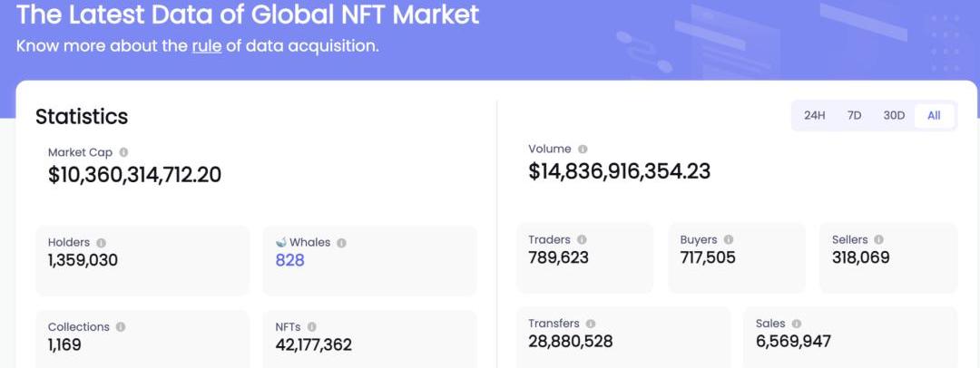
Task: Click the info icon beside Holders
Action: pos(101,243)
